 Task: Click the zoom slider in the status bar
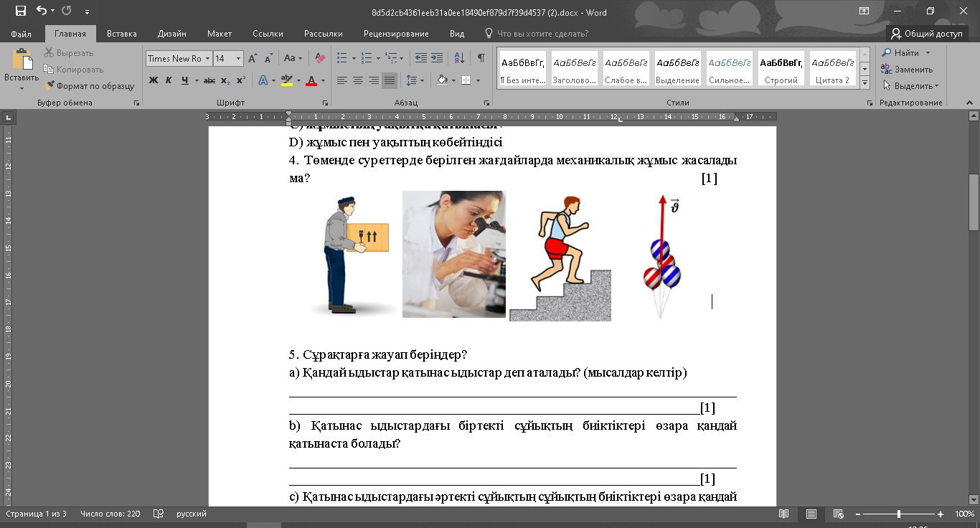(899, 514)
